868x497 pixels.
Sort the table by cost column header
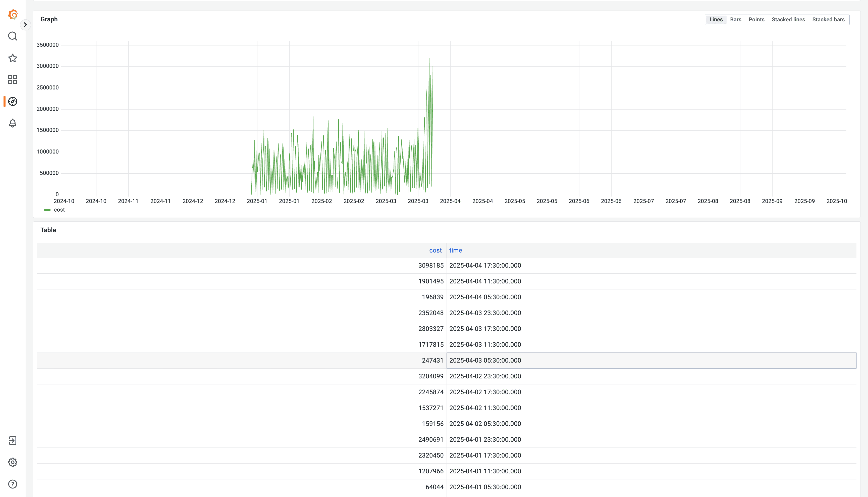(435, 251)
